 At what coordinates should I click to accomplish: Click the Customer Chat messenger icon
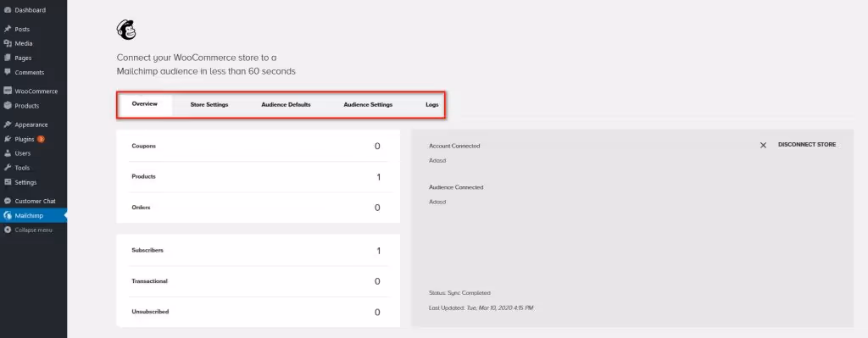(x=7, y=201)
